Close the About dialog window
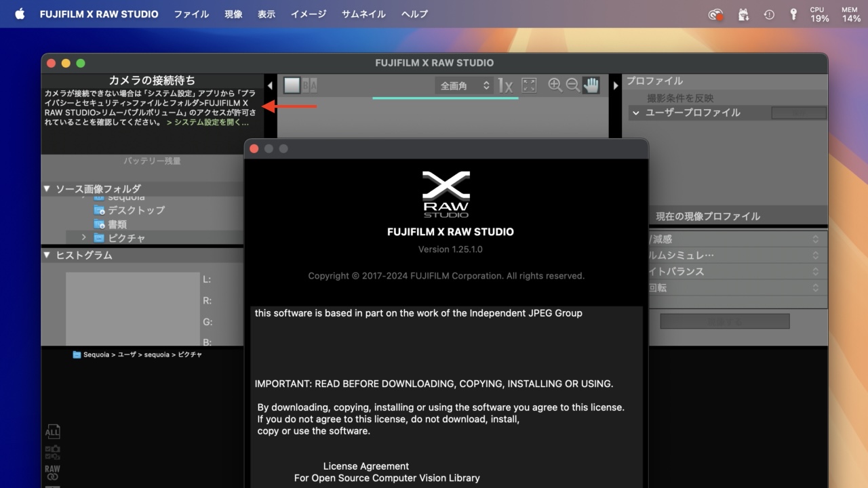The height and width of the screenshot is (488, 868). pos(254,148)
